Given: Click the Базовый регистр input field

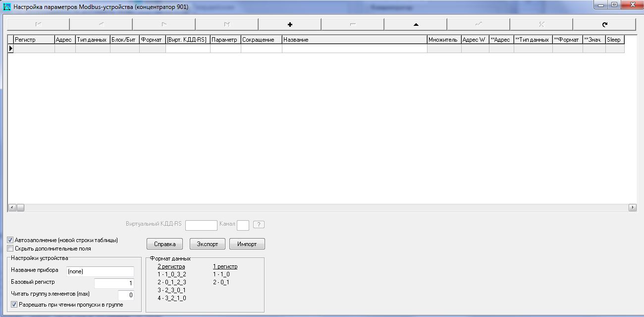Looking at the screenshot, I should point(114,283).
